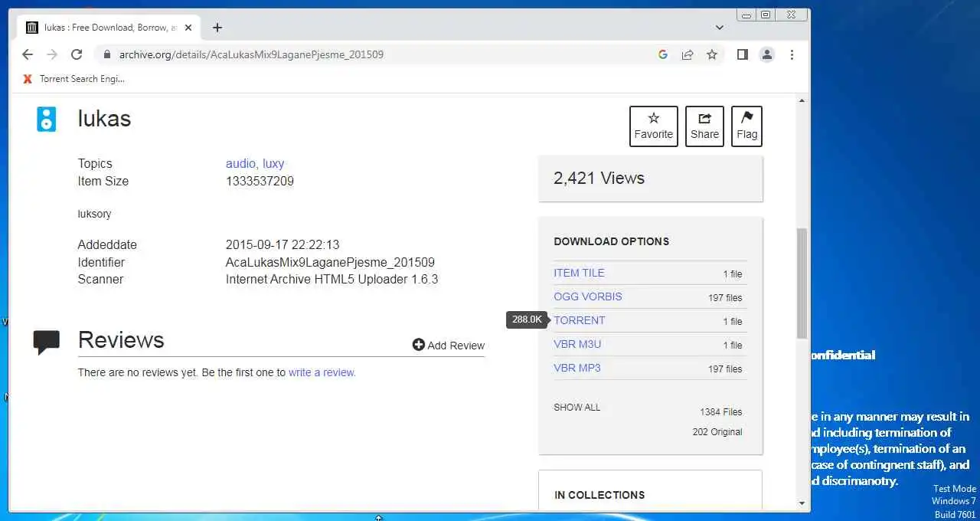
Task: Click the Addeddate value 2015-09-17 22:22:13
Action: [283, 245]
